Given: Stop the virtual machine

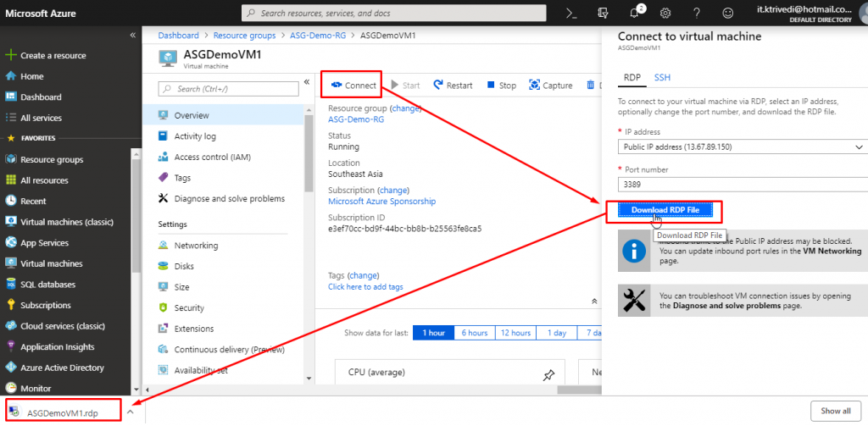Looking at the screenshot, I should [501, 86].
